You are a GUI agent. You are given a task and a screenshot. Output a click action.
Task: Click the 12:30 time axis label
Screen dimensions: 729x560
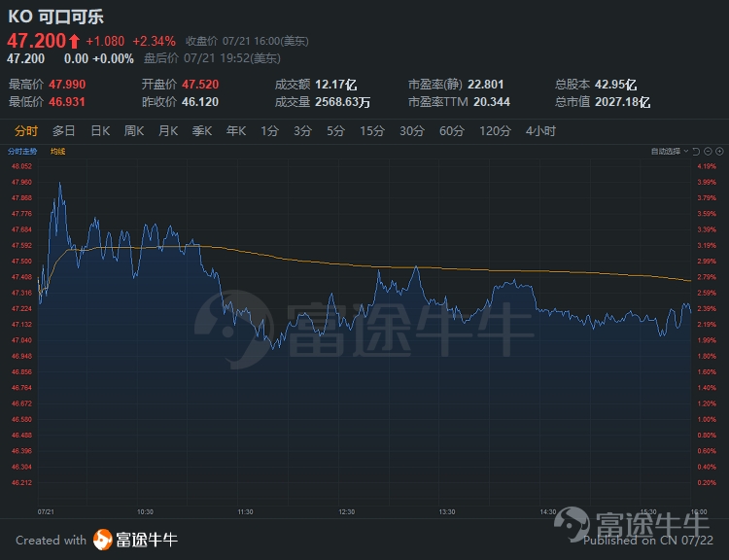click(x=347, y=512)
